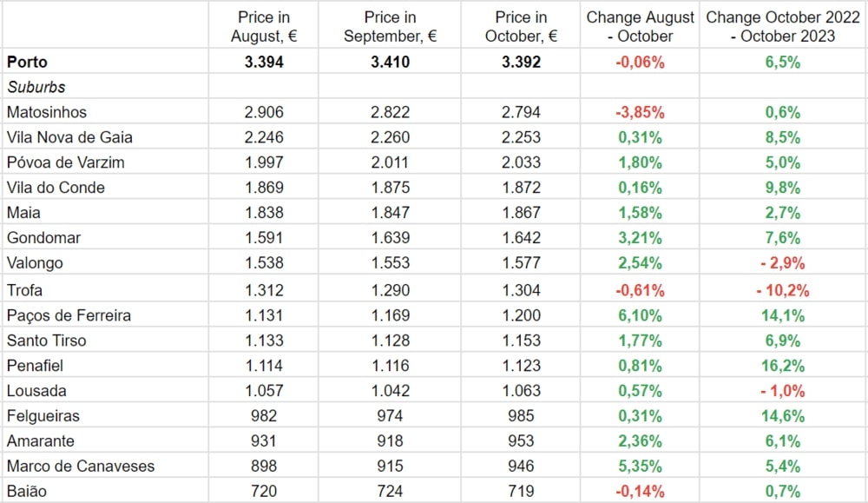Image resolution: width=868 pixels, height=503 pixels.
Task: Select Paços de Ferreira change 6,10%
Action: click(641, 315)
